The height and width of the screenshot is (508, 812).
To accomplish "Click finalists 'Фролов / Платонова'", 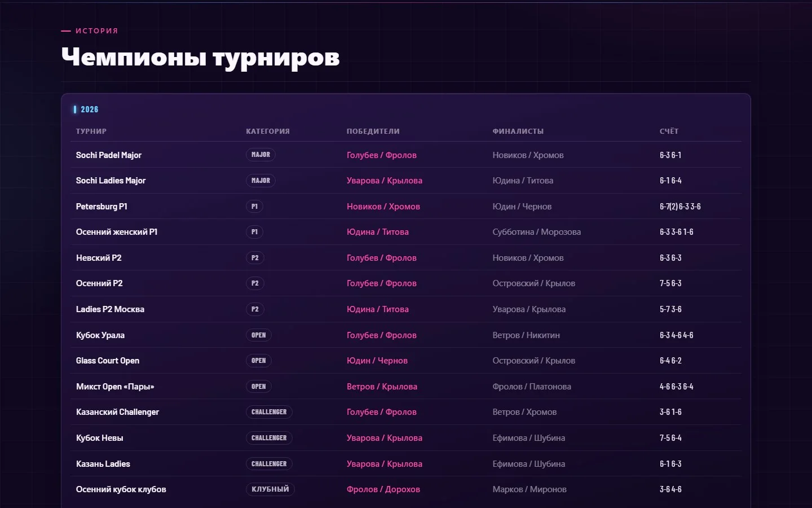I will (532, 387).
